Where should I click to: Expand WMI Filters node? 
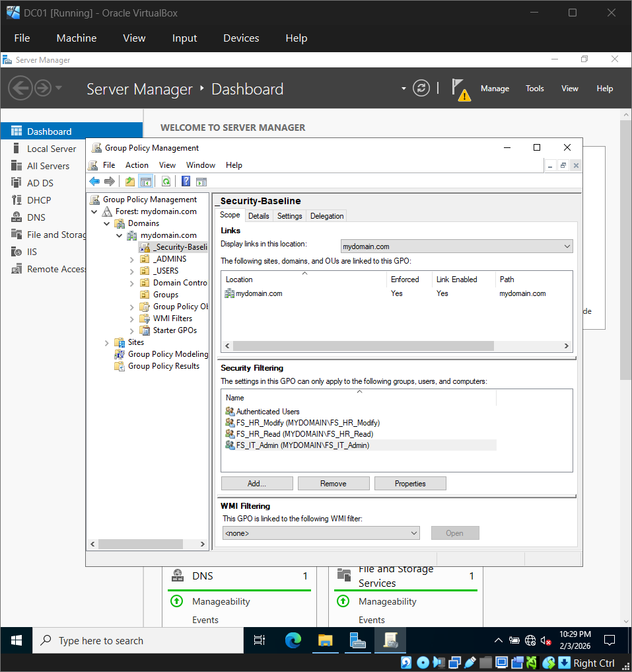pos(132,319)
